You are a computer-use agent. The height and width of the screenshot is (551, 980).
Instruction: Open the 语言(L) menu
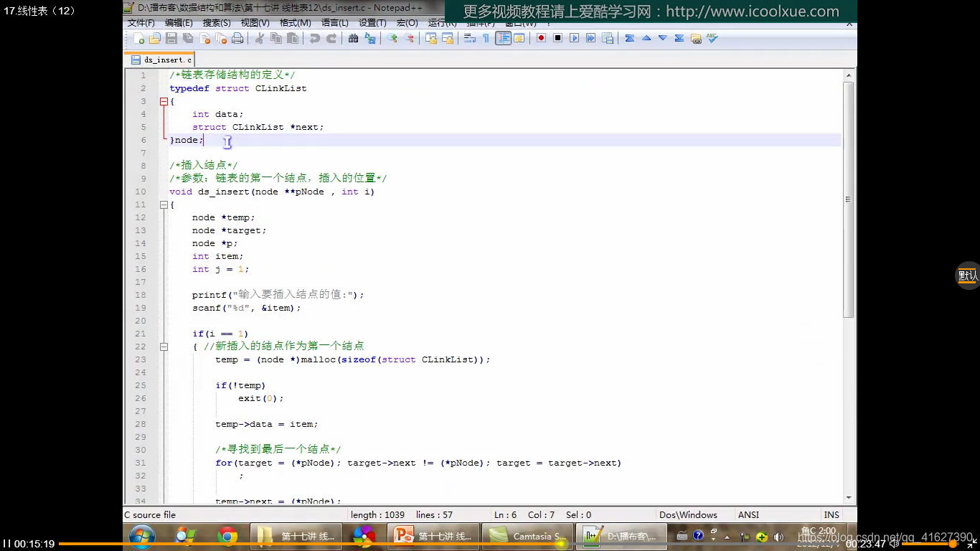[x=335, y=23]
